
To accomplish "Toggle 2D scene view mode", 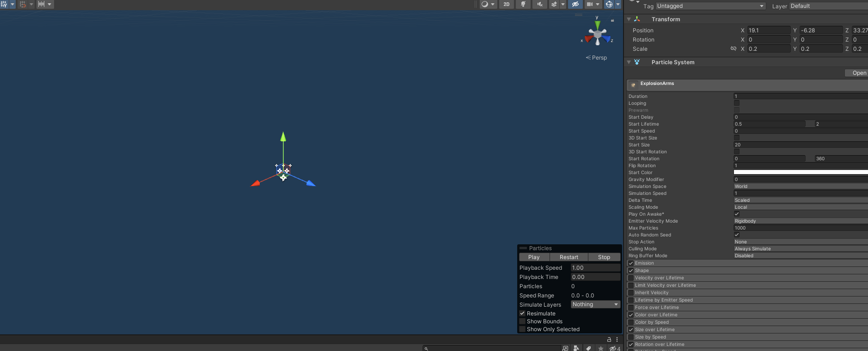I will [x=507, y=4].
